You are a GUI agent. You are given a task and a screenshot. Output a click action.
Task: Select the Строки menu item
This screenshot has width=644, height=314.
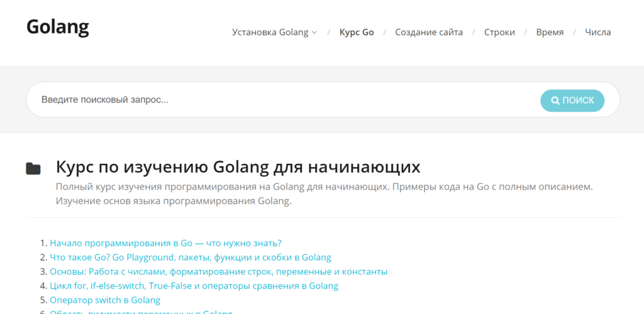point(499,32)
